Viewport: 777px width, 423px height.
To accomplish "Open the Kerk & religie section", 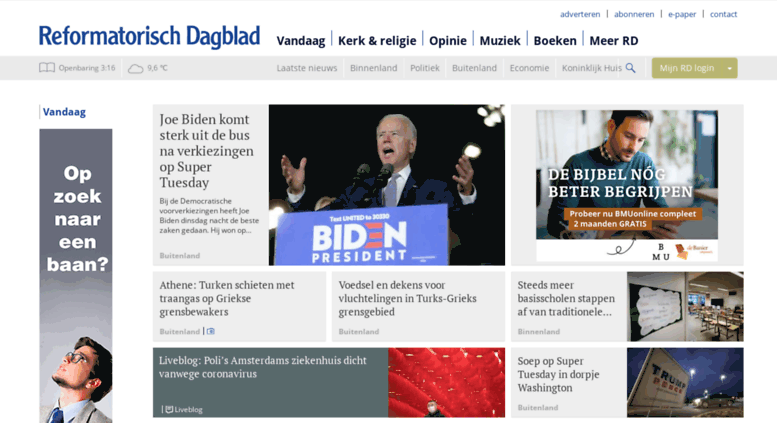I will tap(377, 41).
